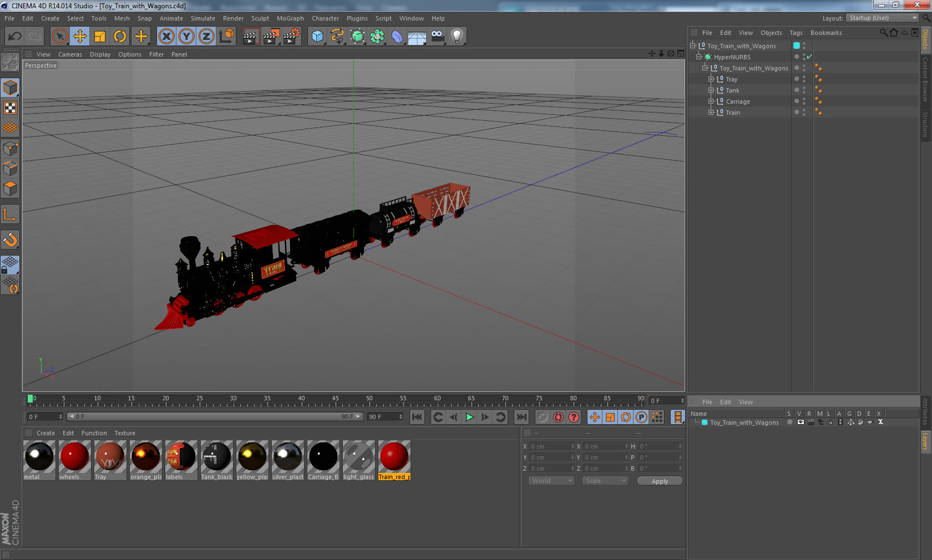Screen dimensions: 932x560
Task: Toggle autokeying button
Action: point(558,417)
